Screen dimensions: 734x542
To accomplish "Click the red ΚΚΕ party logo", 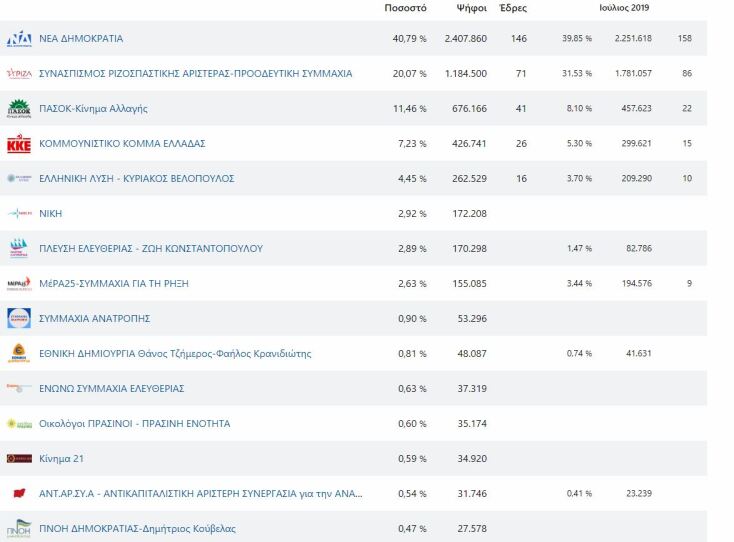I will tap(19, 144).
